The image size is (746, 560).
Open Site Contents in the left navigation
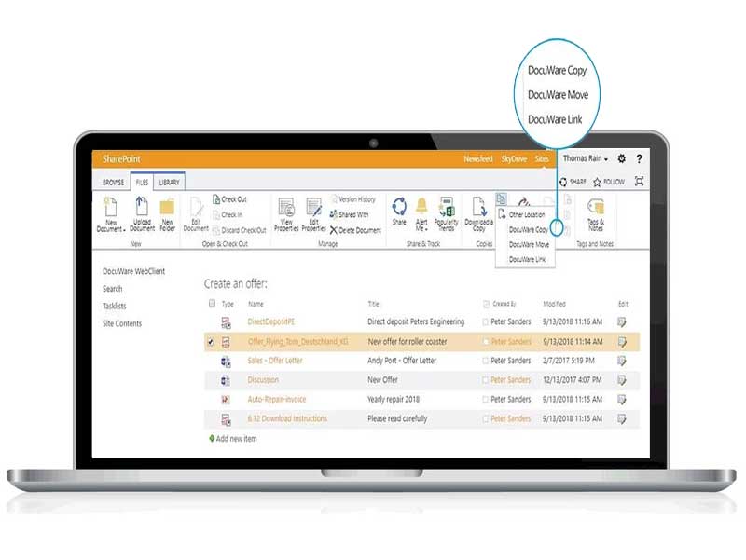122,323
